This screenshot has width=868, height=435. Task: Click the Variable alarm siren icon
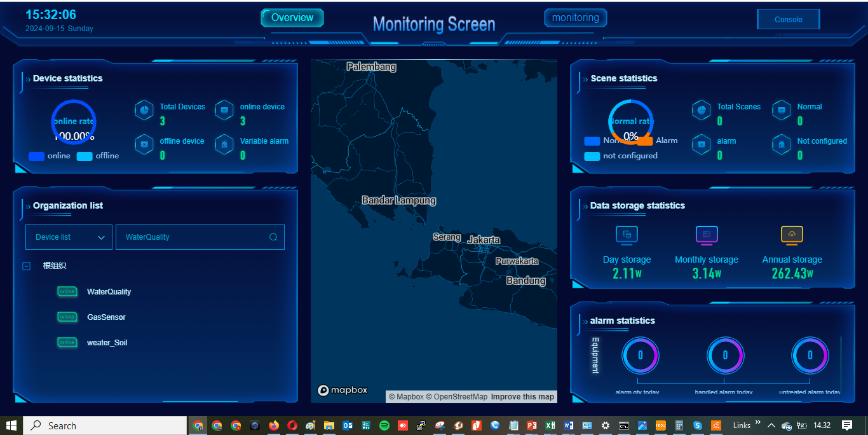[x=224, y=144]
